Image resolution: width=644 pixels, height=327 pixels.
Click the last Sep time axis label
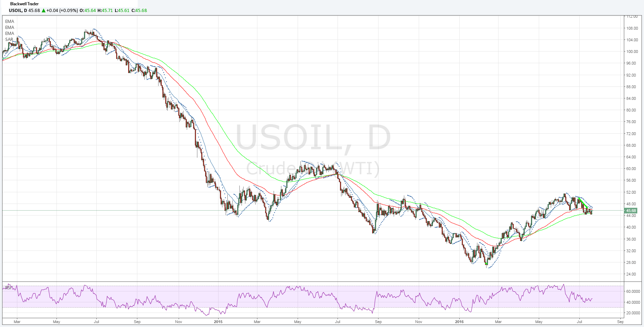pos(620,322)
